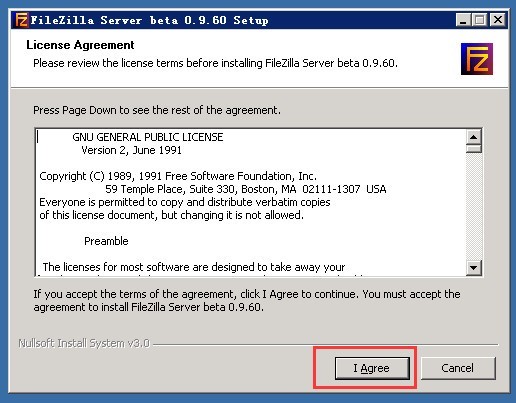Click the Nullsoft Install System v3.0 label
The image size is (516, 403).
[x=84, y=343]
